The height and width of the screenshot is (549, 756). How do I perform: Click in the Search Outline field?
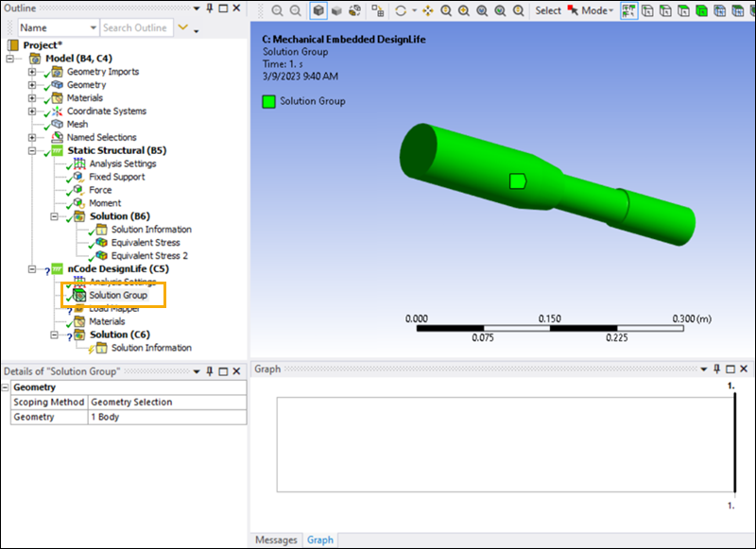coord(135,28)
